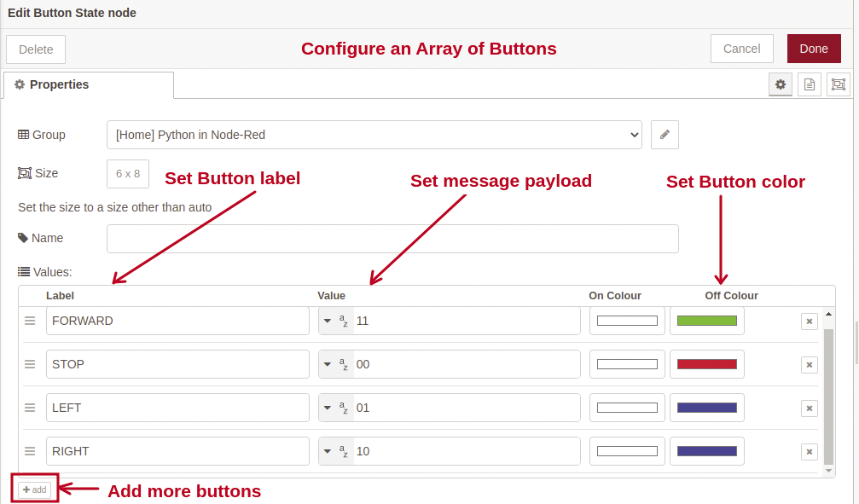The width and height of the screenshot is (859, 504).
Task: Expand value type dropdown for FORWARD
Action: click(x=328, y=322)
